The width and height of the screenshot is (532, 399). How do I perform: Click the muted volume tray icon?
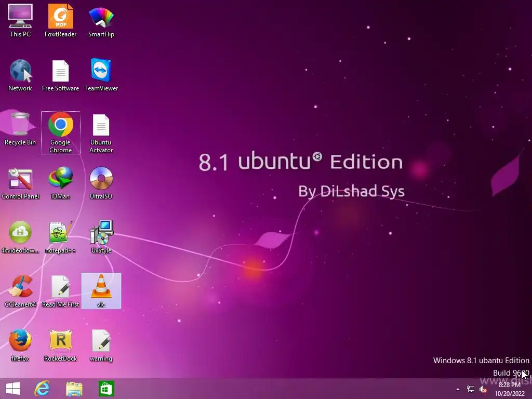[483, 389]
